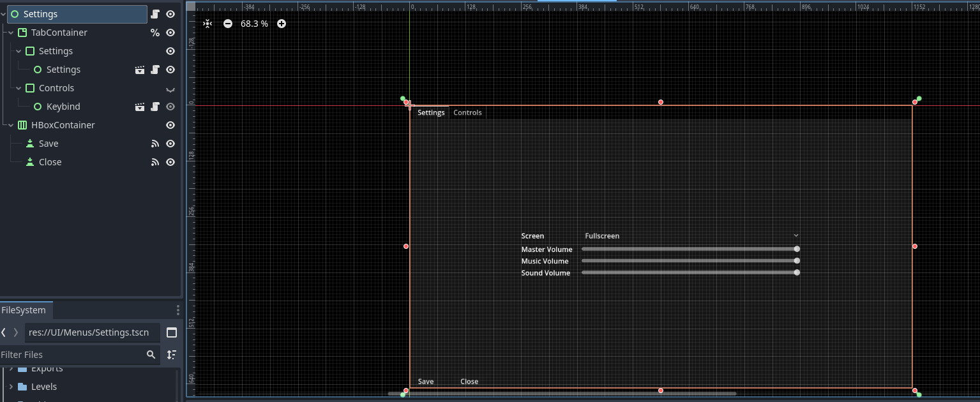Toggle visibility of root Settings node
Screen dimensions: 980x402
[170, 14]
